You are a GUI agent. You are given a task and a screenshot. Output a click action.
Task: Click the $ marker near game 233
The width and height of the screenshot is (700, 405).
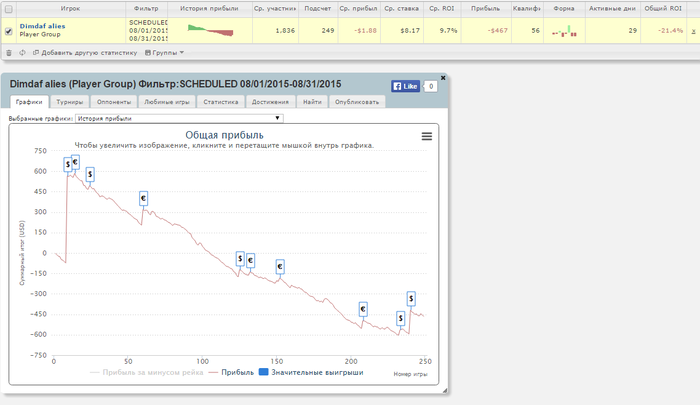click(x=400, y=318)
